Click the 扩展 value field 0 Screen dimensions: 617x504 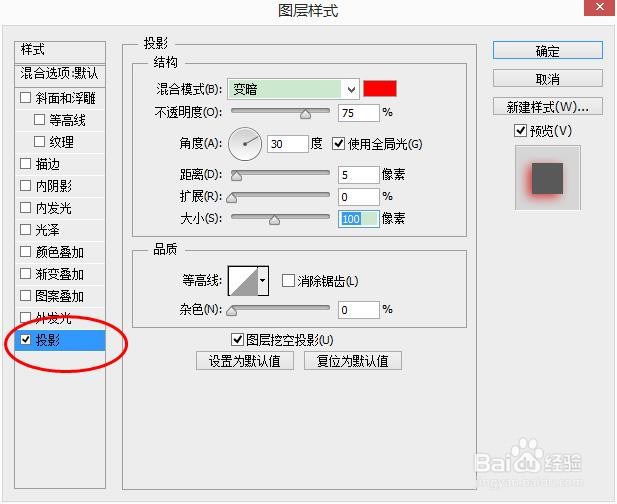[358, 197]
